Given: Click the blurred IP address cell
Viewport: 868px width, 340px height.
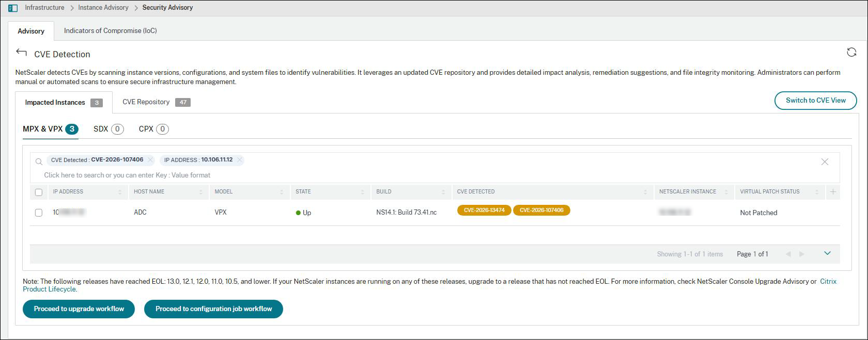Looking at the screenshot, I should tap(69, 213).
